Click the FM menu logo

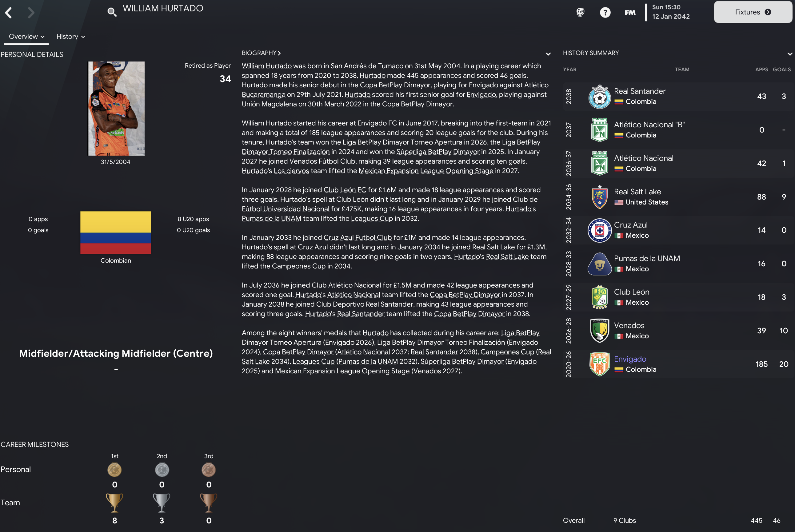tap(630, 13)
